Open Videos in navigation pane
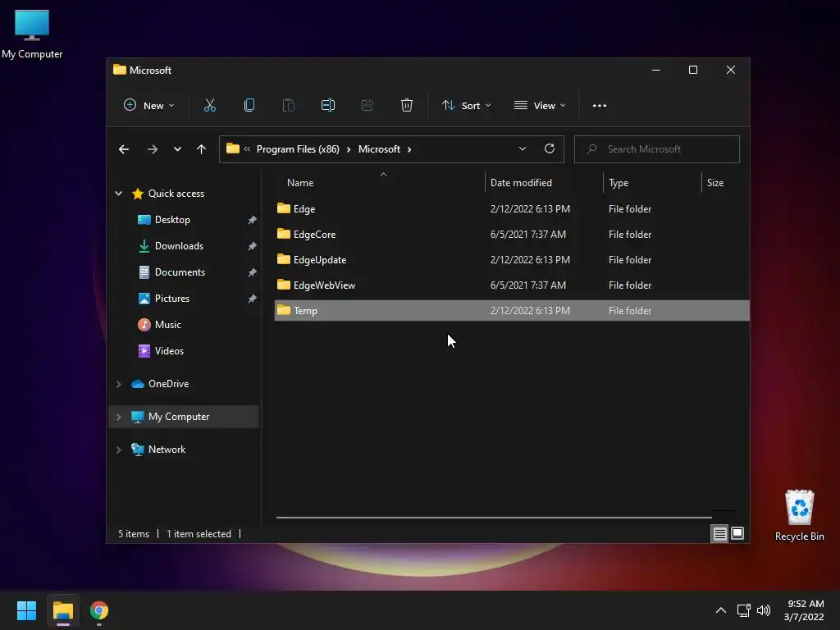The height and width of the screenshot is (630, 840). click(169, 351)
